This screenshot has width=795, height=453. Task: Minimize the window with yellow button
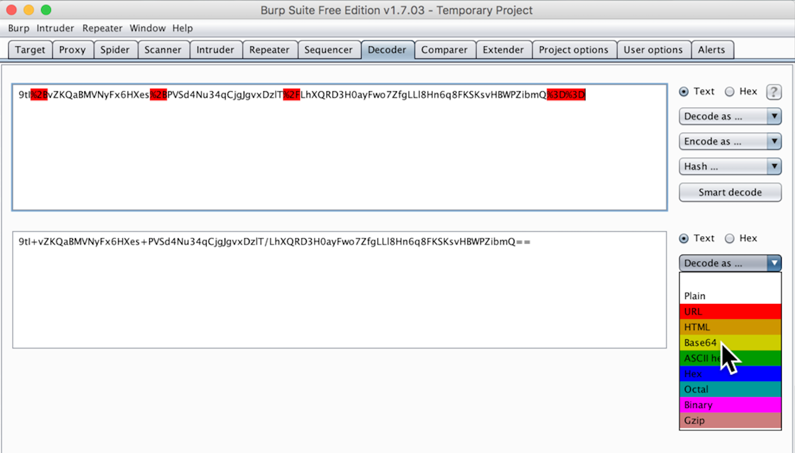[x=29, y=10]
